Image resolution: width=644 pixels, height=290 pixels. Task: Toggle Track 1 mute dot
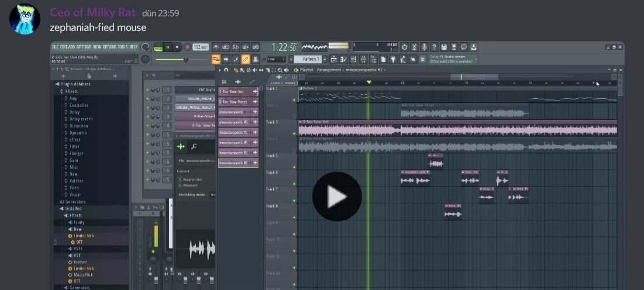pos(294,100)
